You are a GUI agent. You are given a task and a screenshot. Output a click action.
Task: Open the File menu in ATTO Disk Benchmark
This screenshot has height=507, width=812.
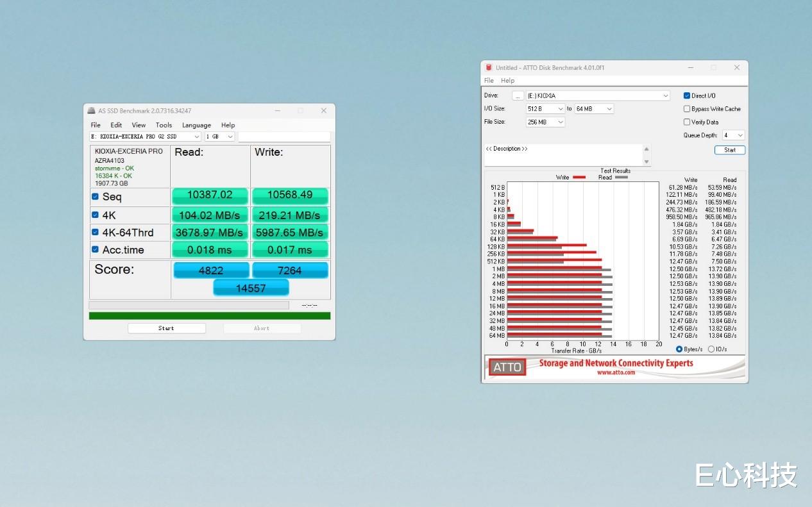(489, 81)
